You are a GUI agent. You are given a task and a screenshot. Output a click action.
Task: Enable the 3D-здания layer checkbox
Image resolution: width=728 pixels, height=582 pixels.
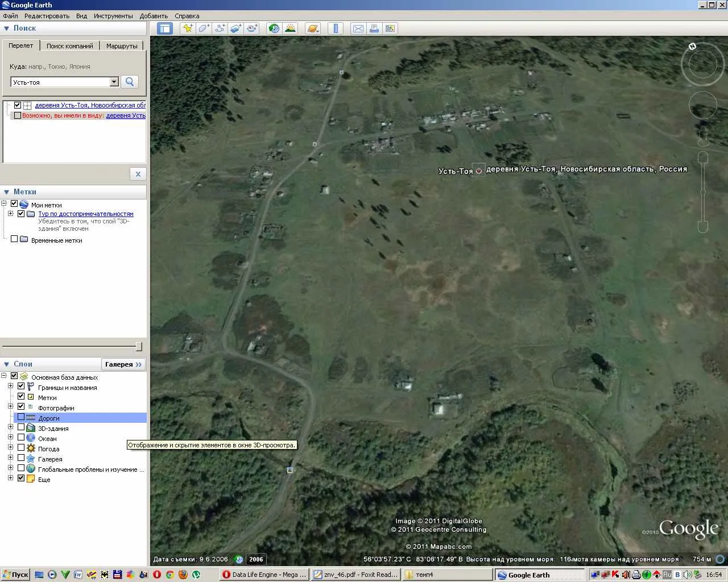tap(21, 428)
